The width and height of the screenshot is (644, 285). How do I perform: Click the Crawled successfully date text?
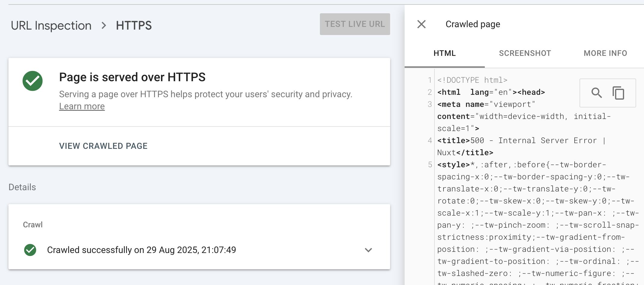pyautogui.click(x=141, y=250)
